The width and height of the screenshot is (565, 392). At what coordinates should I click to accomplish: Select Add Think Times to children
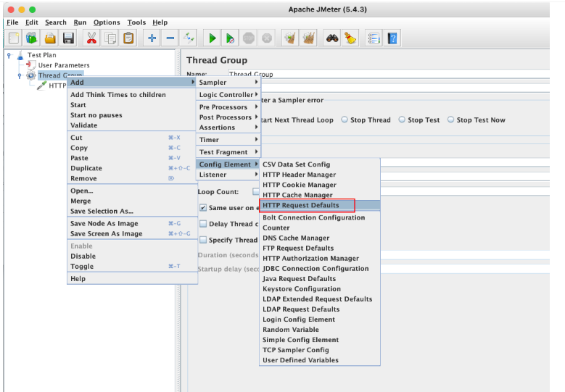(131, 95)
